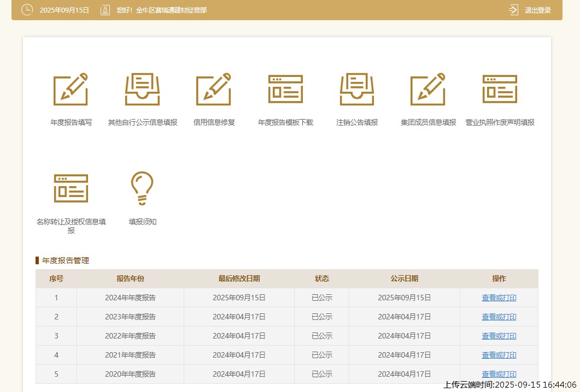The height and width of the screenshot is (392, 580).
Task: Click the 序号 column header
Action: click(56, 278)
